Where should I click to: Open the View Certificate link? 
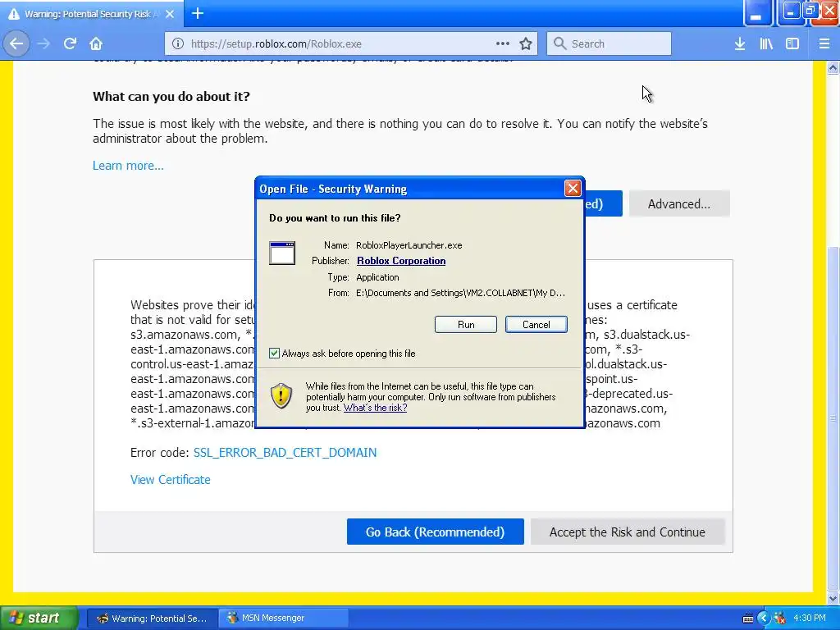click(171, 479)
